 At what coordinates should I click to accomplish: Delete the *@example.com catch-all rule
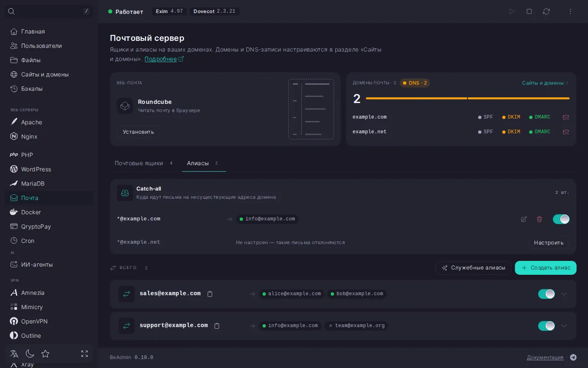tap(539, 219)
